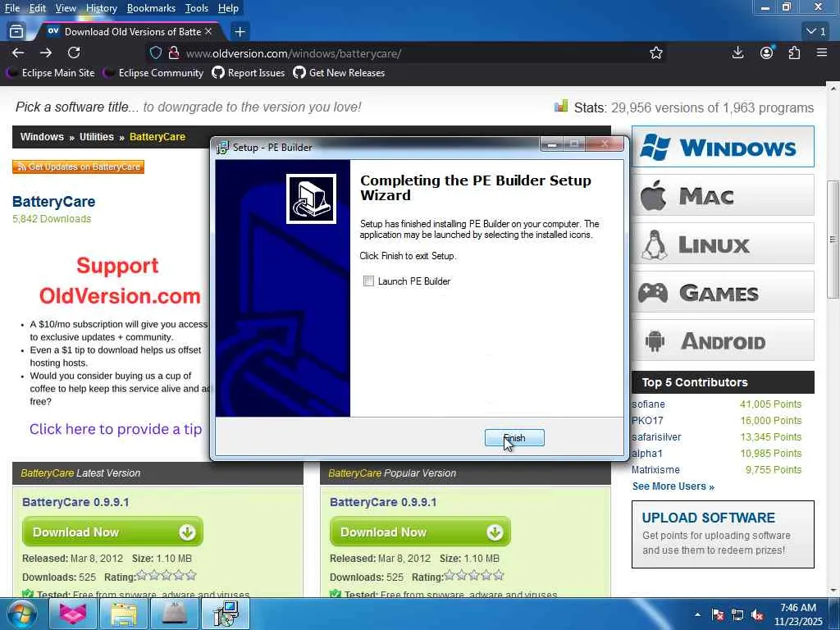Open the Help menu
Screen dimensions: 840x630
[228, 8]
